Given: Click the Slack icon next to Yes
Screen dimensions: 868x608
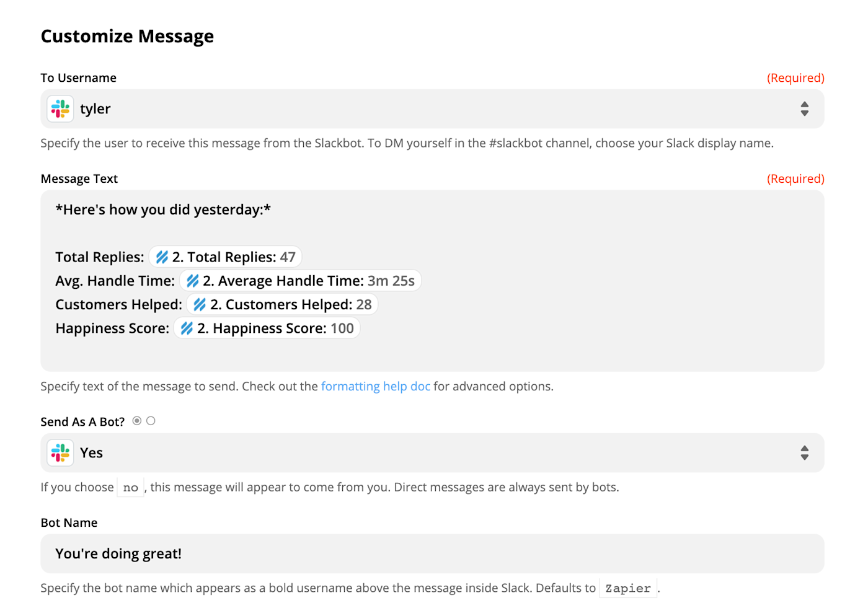Looking at the screenshot, I should (60, 453).
